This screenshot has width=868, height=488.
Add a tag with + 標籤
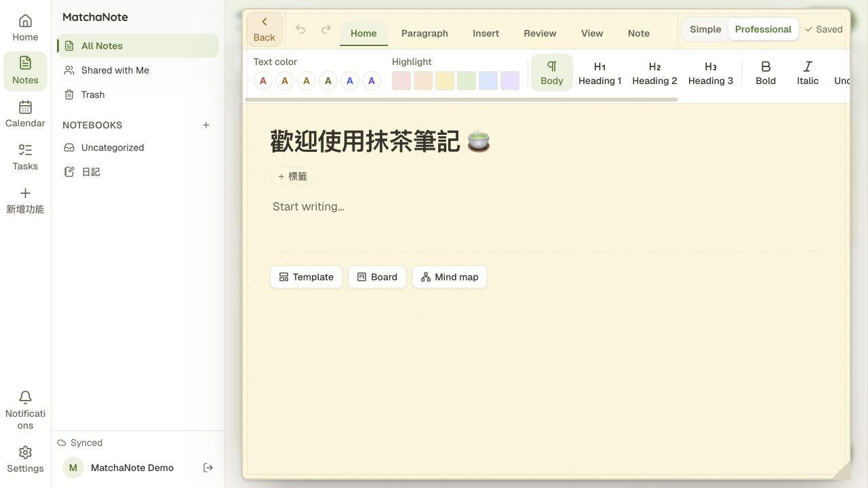point(292,176)
